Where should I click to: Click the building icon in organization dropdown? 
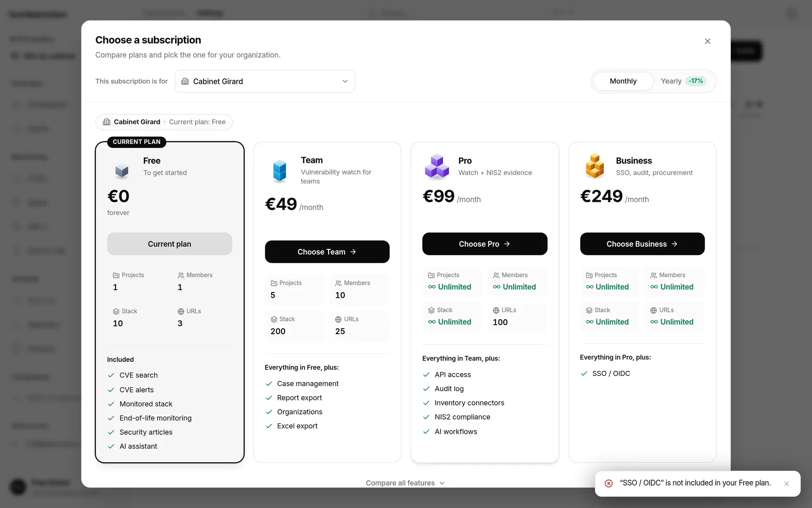pos(185,81)
